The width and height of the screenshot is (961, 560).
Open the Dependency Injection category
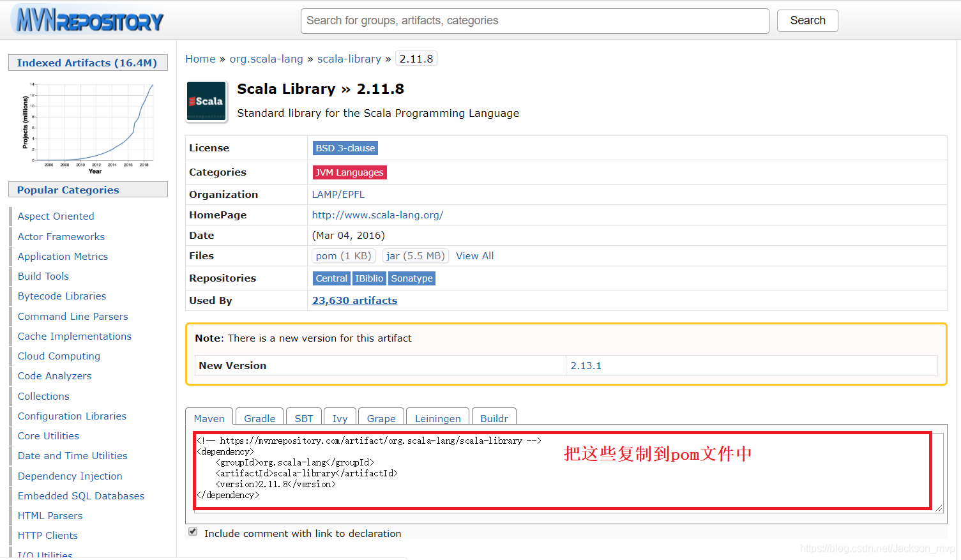[70, 476]
